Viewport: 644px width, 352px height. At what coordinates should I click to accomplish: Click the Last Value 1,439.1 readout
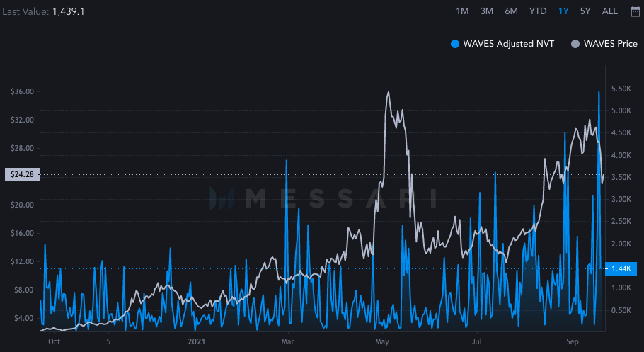pos(43,11)
